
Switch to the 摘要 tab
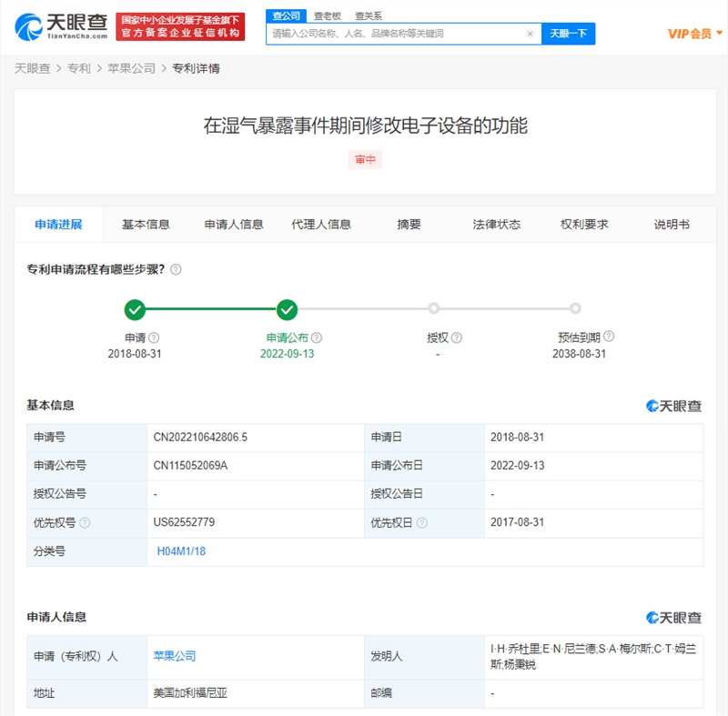coord(409,225)
